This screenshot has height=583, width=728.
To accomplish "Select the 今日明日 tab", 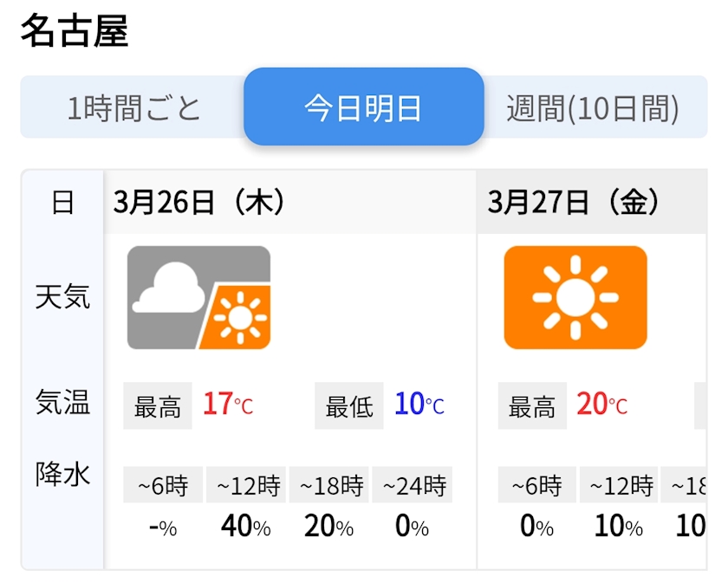I will pyautogui.click(x=363, y=107).
